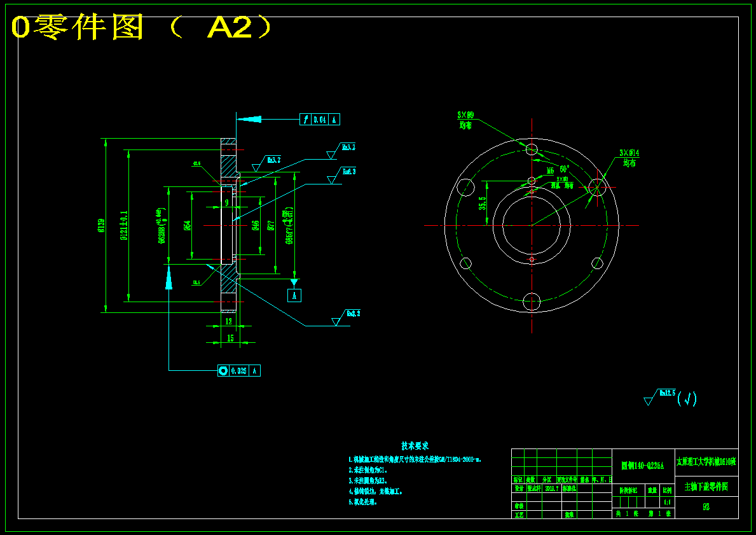Click technical requirement line 2 about C1 chamfer

(x=368, y=470)
